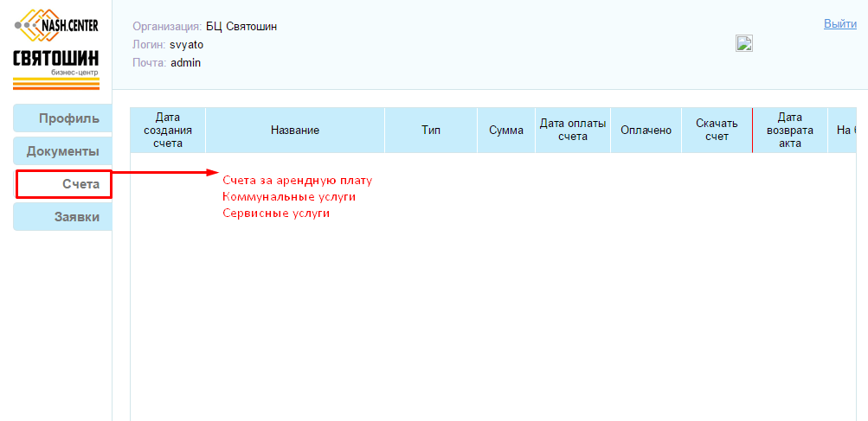Click the Дата создания счета column header

pos(168,131)
